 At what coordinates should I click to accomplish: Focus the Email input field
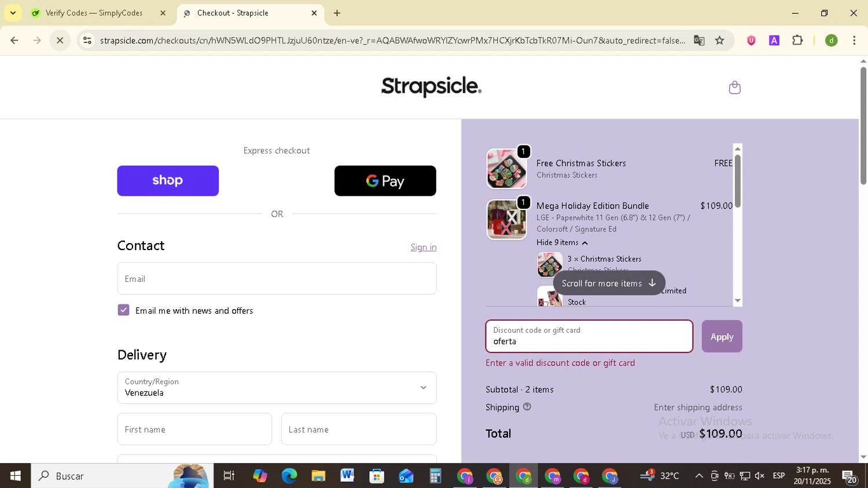[277, 278]
